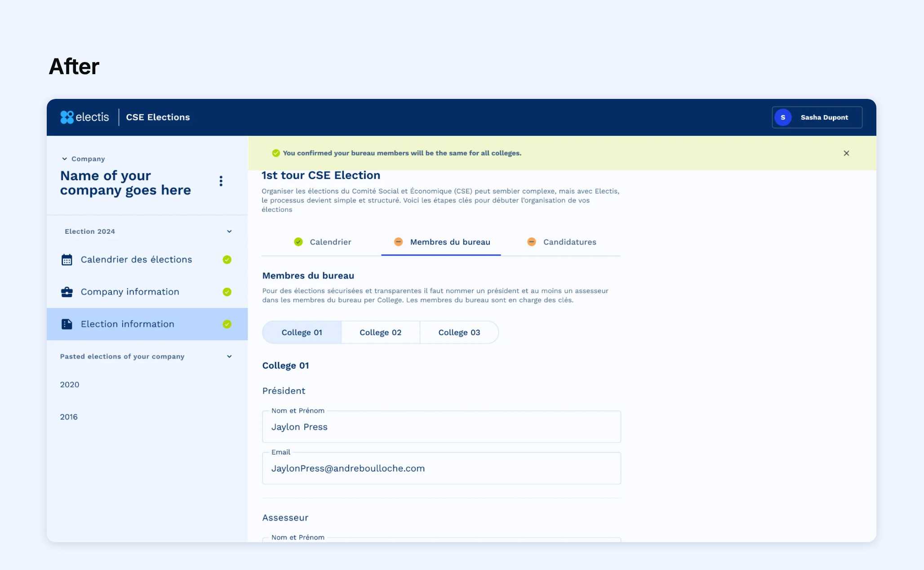Click the Assesseur section label

(285, 518)
